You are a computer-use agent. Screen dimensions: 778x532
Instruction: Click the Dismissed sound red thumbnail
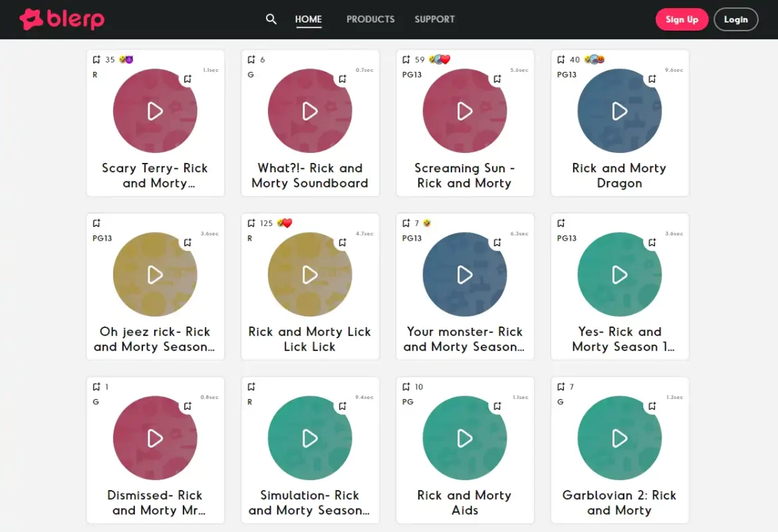tap(155, 438)
